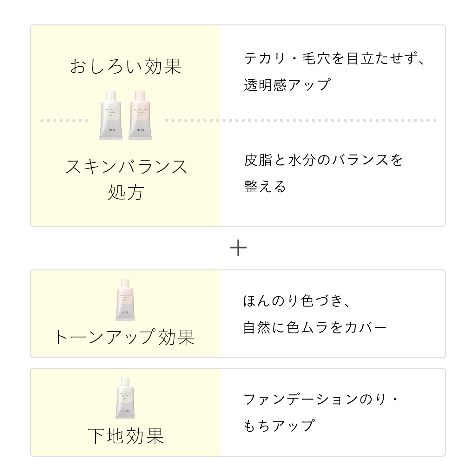Image resolution: width=476 pixels, height=476 pixels.
Task: Click the plus sign between the panels
Action: pyautogui.click(x=238, y=248)
